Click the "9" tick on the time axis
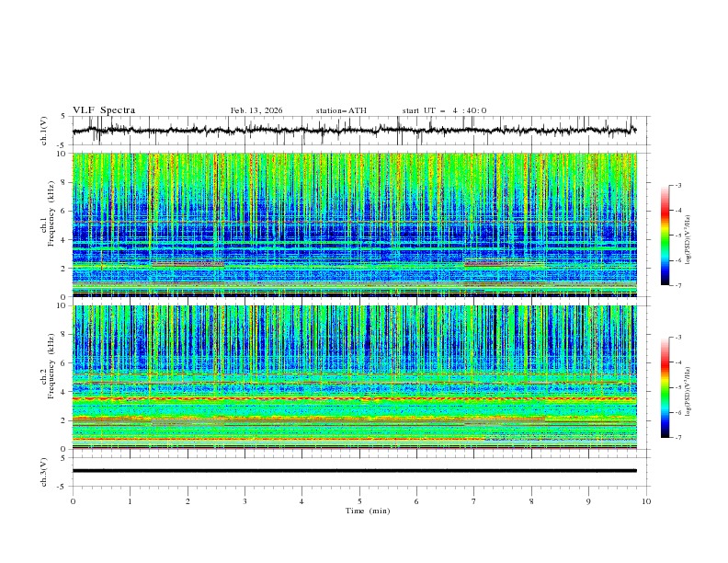 point(588,501)
